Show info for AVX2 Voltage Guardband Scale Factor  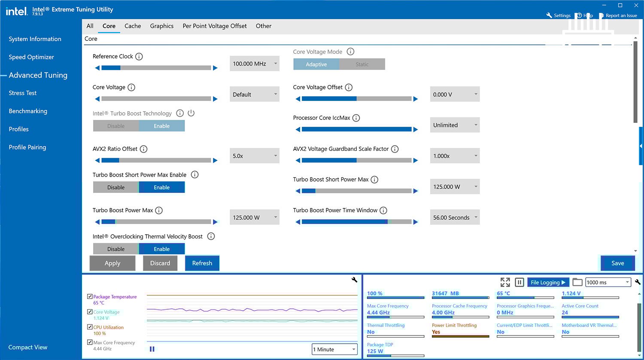395,149
